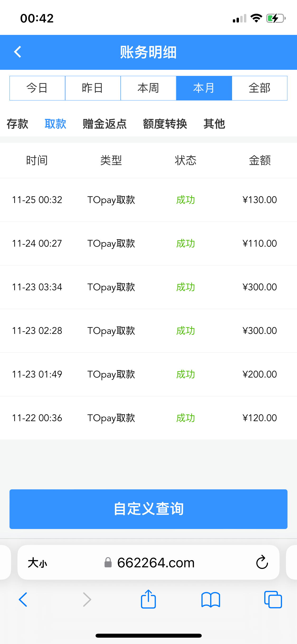This screenshot has width=297, height=644.
Task: Select the 11-22 00:36 ¥120.00 record
Action: [x=148, y=418]
